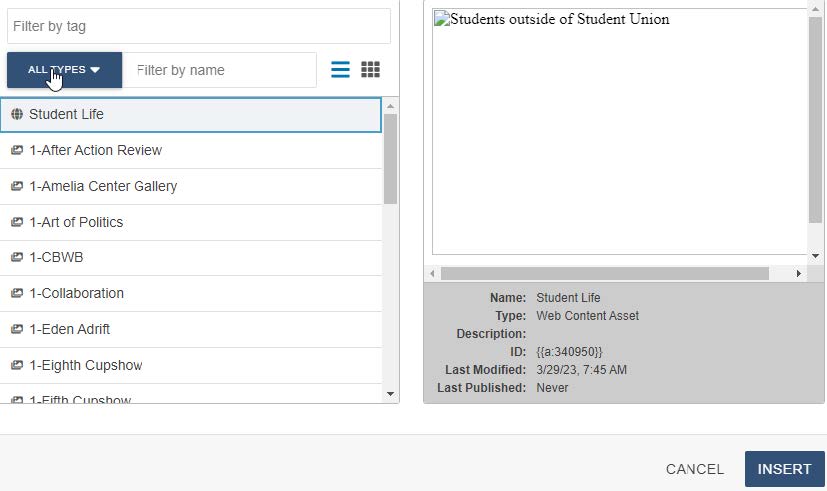Click the globe icon beside Student Life
827x491 pixels.
17,115
